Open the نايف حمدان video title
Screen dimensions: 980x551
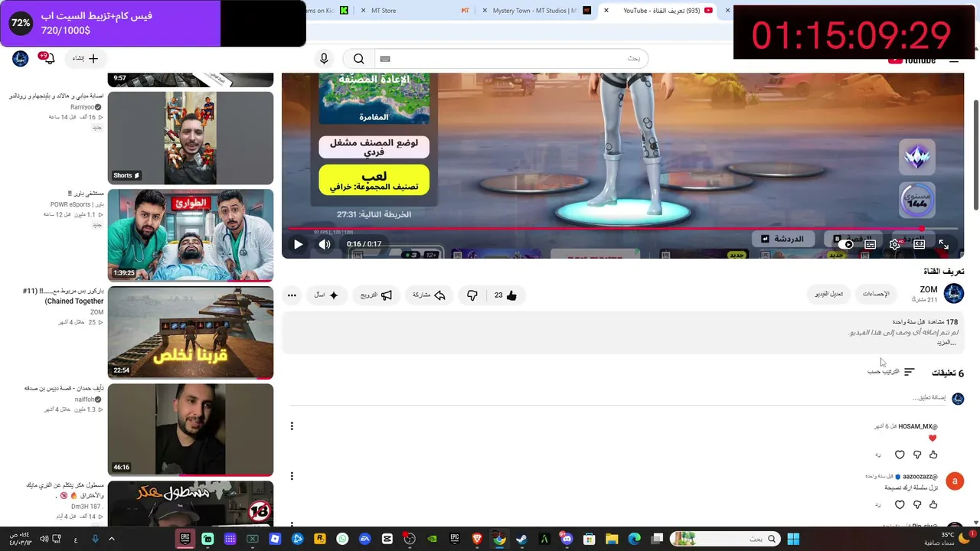click(64, 389)
